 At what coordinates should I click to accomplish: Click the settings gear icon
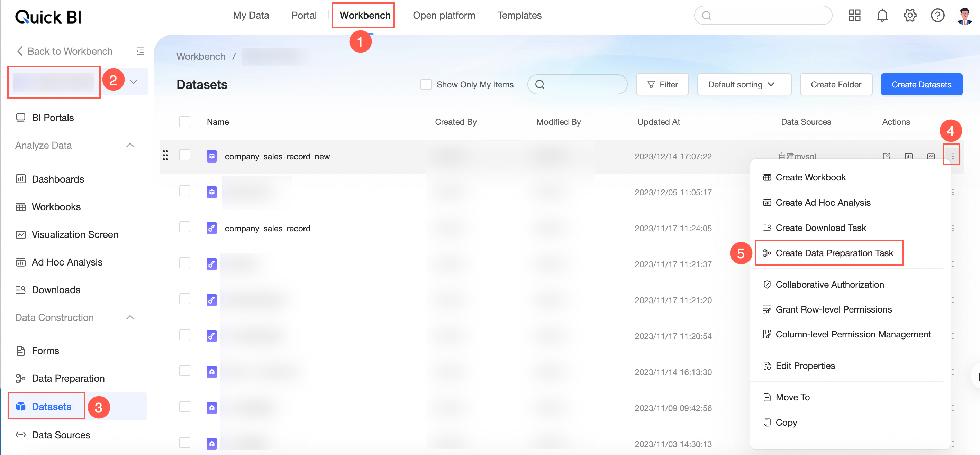click(x=910, y=16)
